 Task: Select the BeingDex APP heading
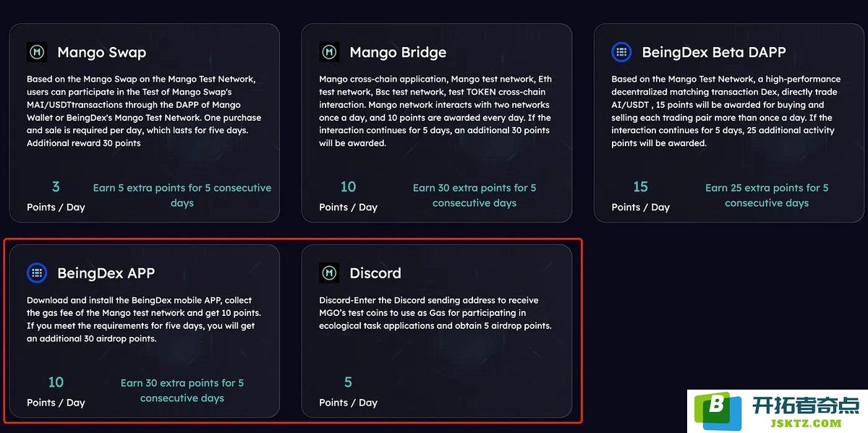pyautogui.click(x=106, y=273)
